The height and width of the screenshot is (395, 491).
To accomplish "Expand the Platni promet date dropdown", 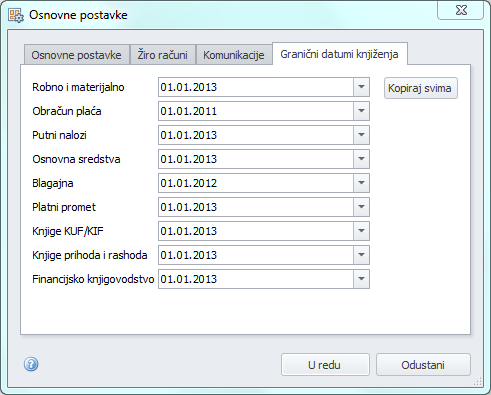I will (x=361, y=207).
